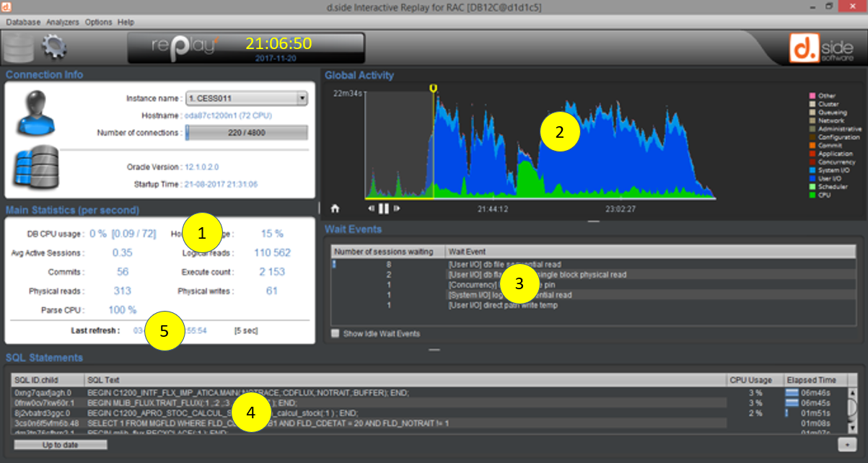Click the Up to date button

tap(61, 445)
